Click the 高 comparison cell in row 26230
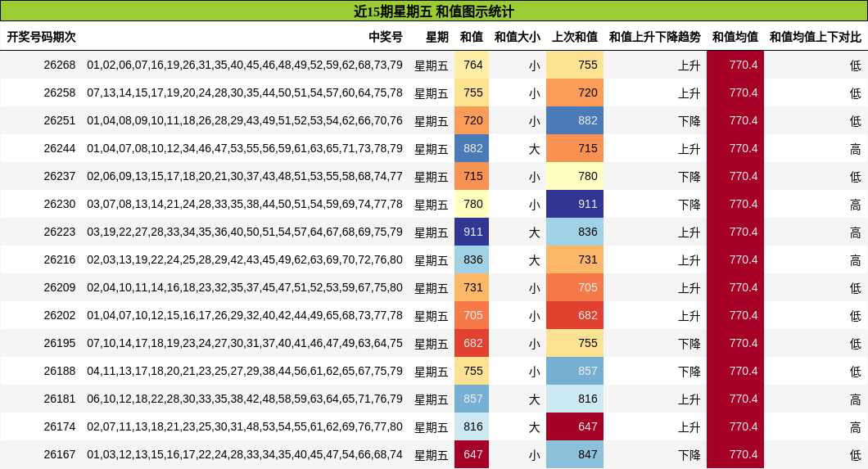The height and width of the screenshot is (469, 868). tap(855, 205)
